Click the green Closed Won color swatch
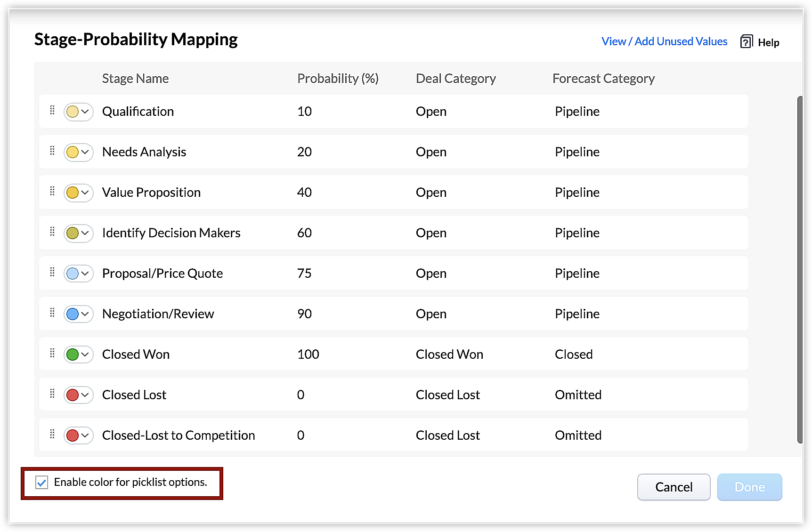Image resolution: width=812 pixels, height=532 pixels. click(73, 355)
